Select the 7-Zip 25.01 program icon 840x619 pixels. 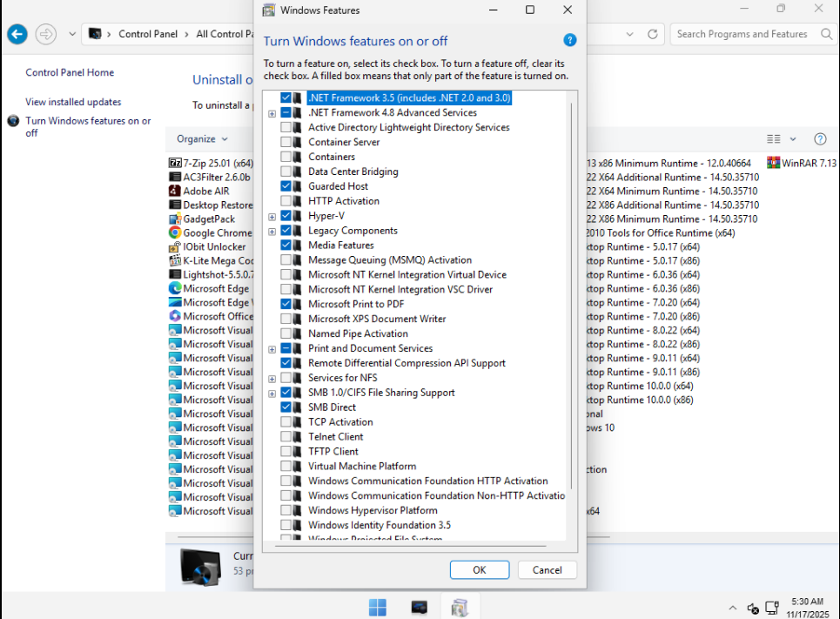[x=175, y=163]
